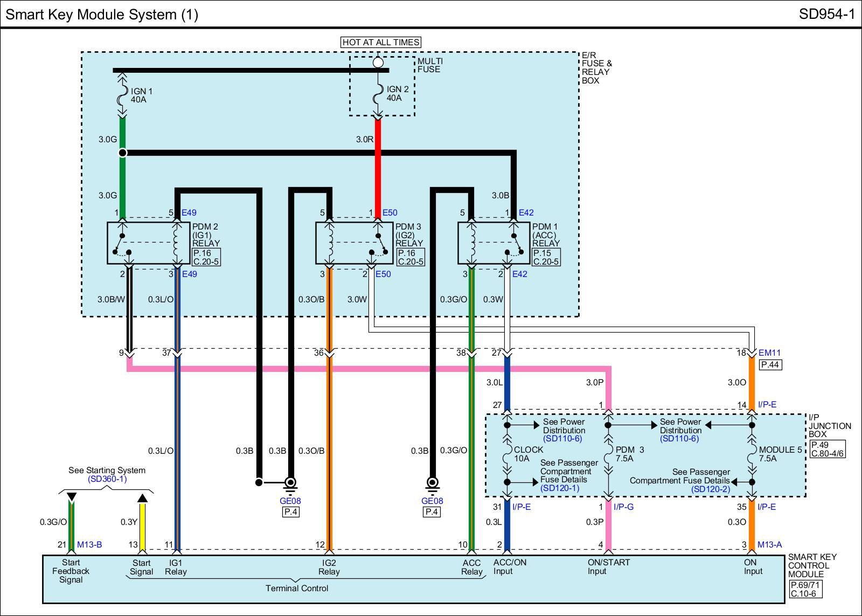
Task: Click the M13-A connector label
Action: (x=769, y=545)
